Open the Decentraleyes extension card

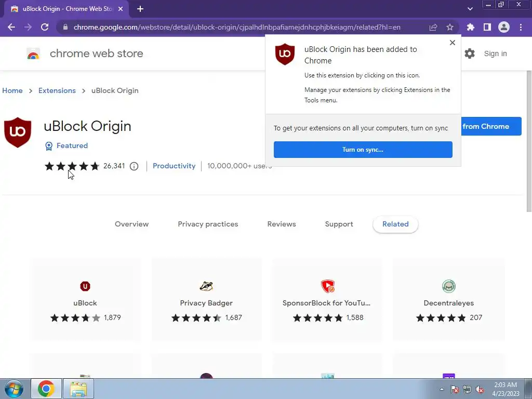click(448, 299)
